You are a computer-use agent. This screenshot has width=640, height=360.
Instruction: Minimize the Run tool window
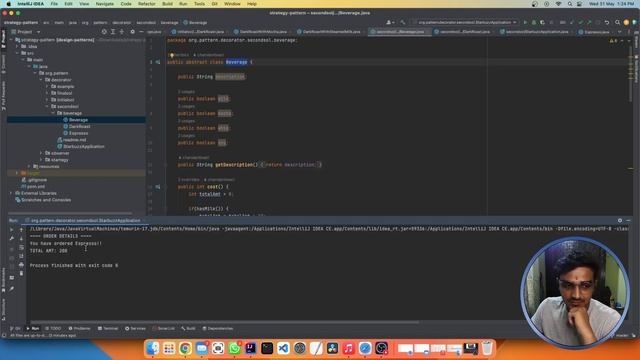[x=628, y=220]
